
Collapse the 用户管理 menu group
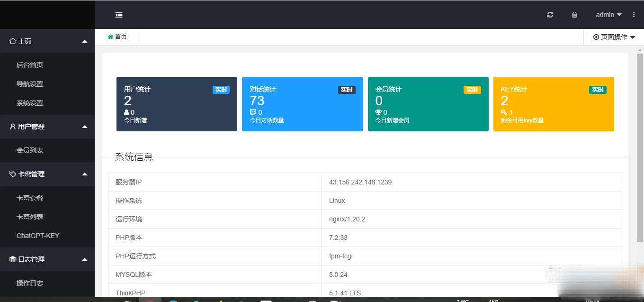[x=47, y=127]
